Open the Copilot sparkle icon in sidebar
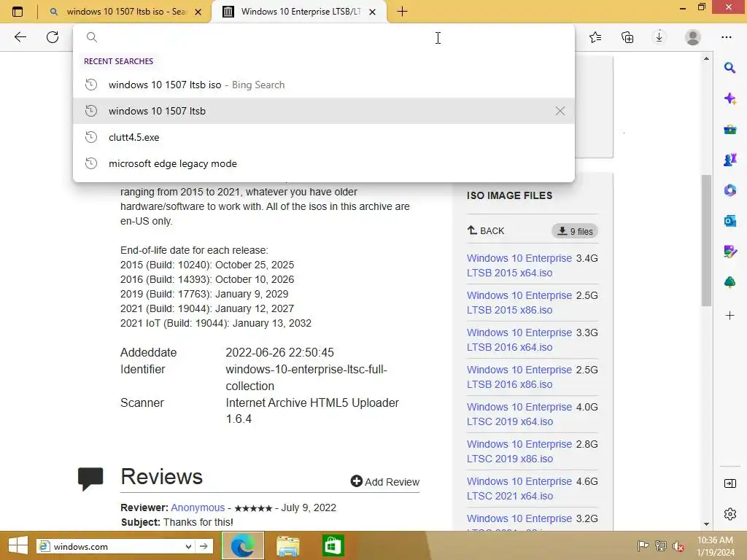 coord(729,98)
